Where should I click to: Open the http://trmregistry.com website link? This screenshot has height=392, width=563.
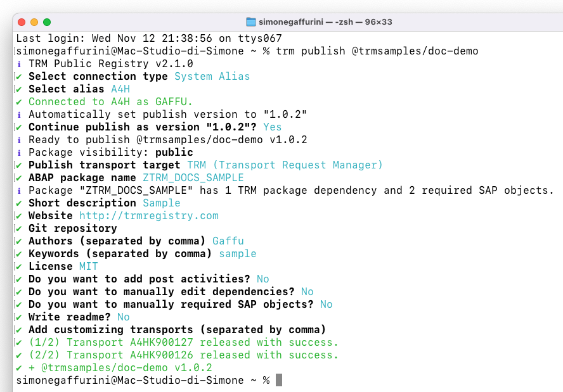pos(149,215)
